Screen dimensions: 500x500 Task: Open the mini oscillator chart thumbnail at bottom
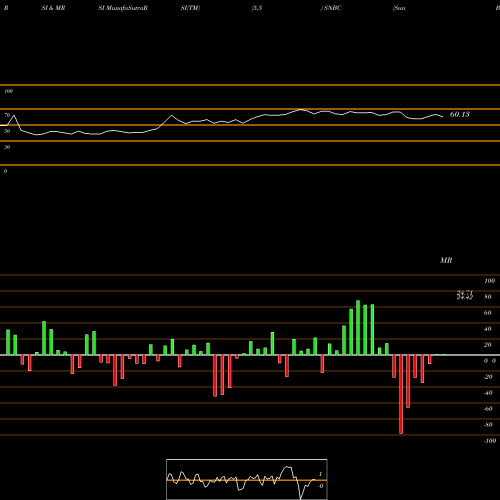pyautogui.click(x=247, y=479)
